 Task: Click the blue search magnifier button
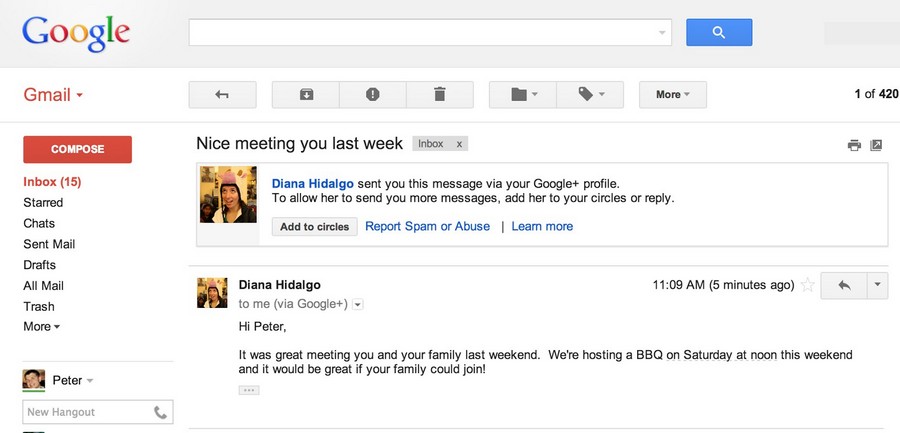719,32
